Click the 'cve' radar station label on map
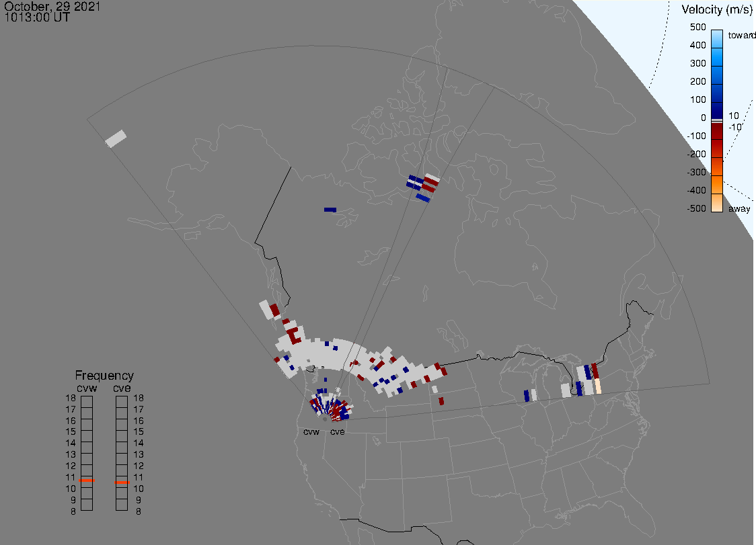Screen dimensions: 756x545 pos(338,431)
